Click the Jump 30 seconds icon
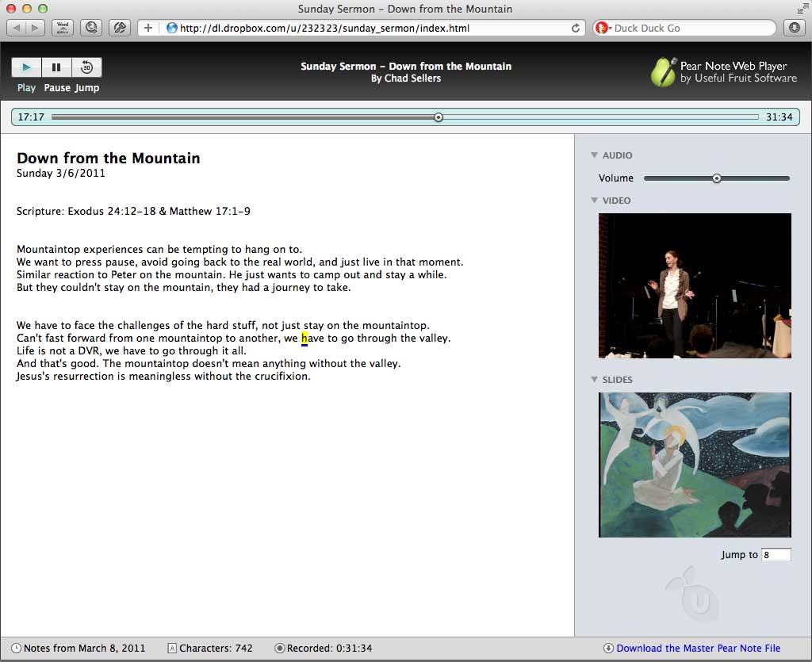 click(86, 67)
